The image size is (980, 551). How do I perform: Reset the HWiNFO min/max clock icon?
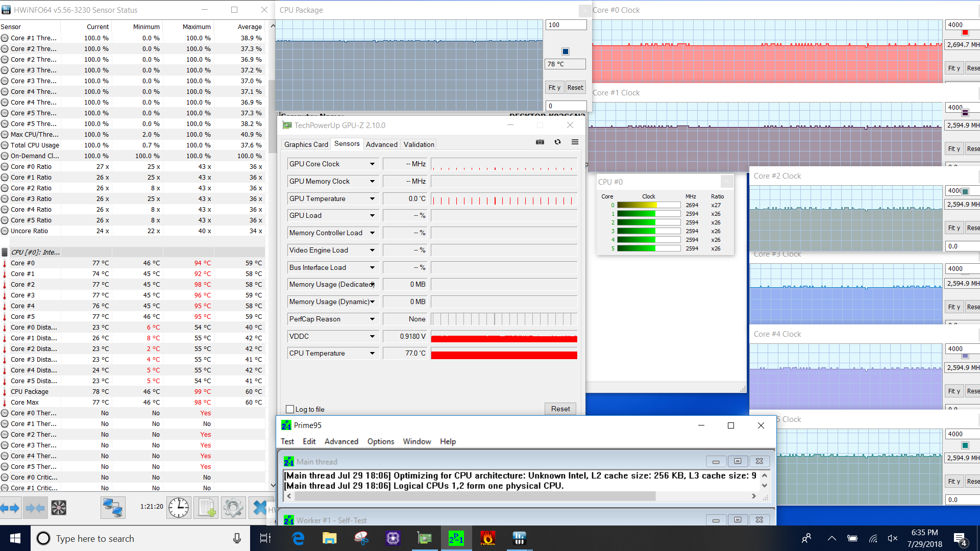click(179, 508)
